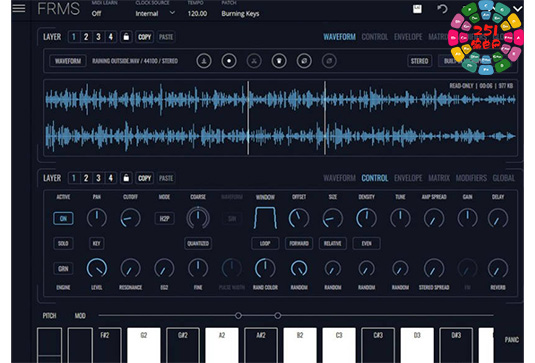Click the Cutoff knob
This screenshot has height=363, width=535.
[x=130, y=218]
